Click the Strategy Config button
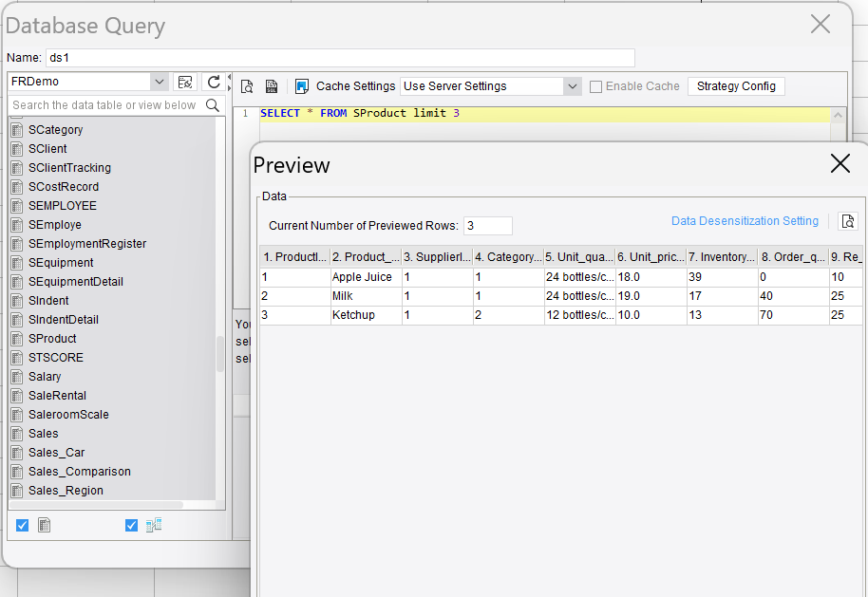 pos(736,86)
